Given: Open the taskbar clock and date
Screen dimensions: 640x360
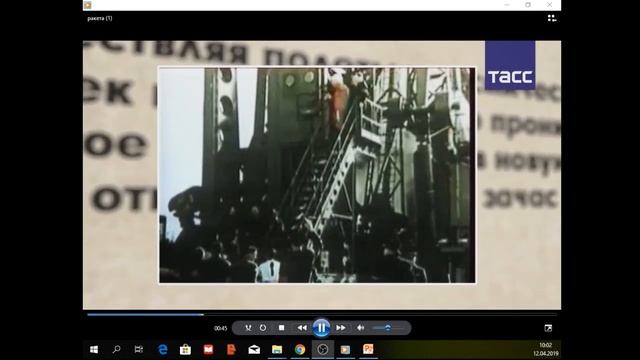Looking at the screenshot, I should (x=546, y=349).
